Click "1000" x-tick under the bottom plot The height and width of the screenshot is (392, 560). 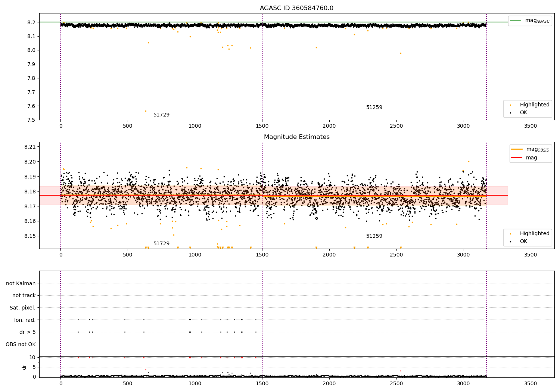(195, 383)
